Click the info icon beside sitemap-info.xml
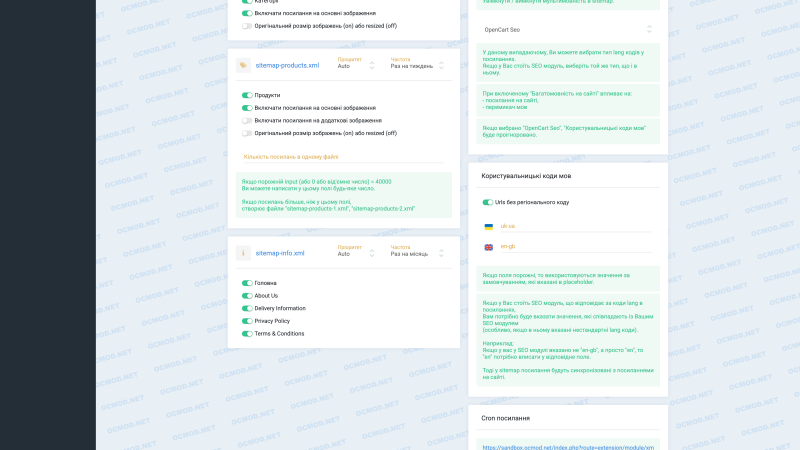Image resolution: width=800 pixels, height=450 pixels. coord(243,253)
